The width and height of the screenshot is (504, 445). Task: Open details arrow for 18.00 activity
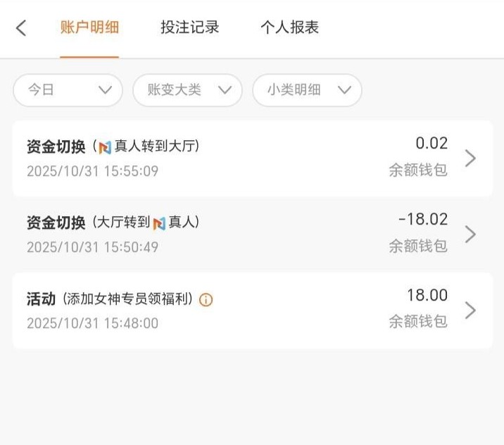pos(471,310)
